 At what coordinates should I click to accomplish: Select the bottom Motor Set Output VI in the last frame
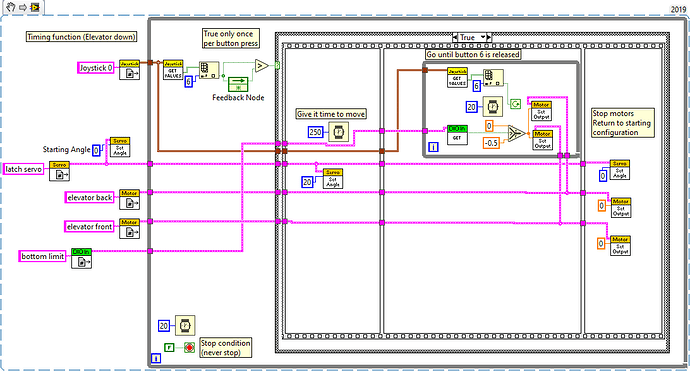[620, 245]
